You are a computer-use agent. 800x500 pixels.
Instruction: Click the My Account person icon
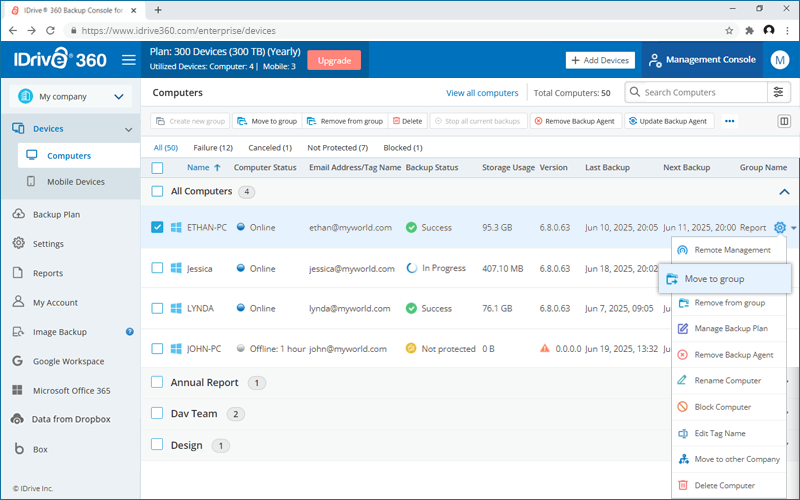[18, 302]
